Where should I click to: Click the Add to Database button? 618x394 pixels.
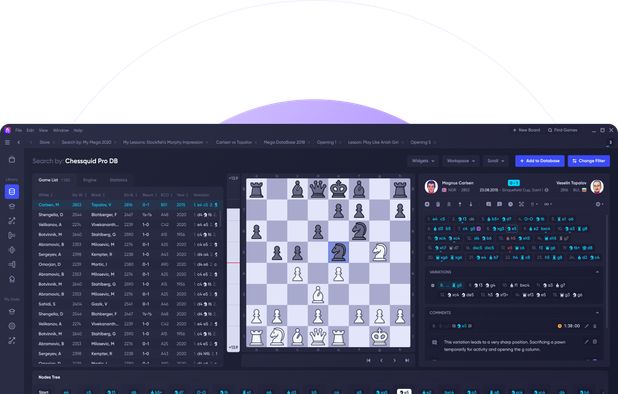click(x=540, y=161)
